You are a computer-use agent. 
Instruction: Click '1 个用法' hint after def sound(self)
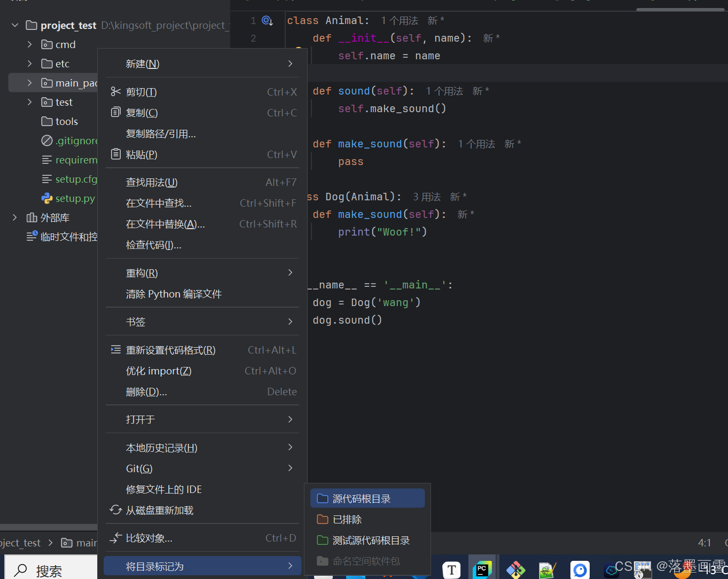(x=444, y=91)
